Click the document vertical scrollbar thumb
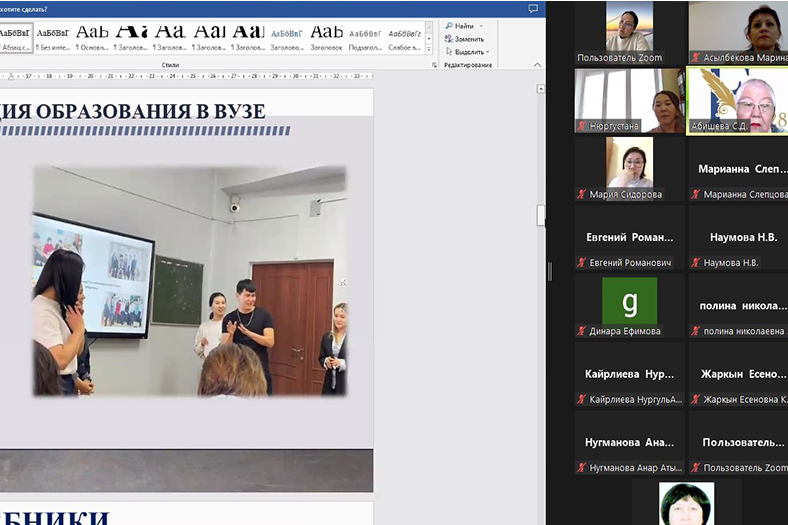This screenshot has width=788, height=525. [x=541, y=215]
